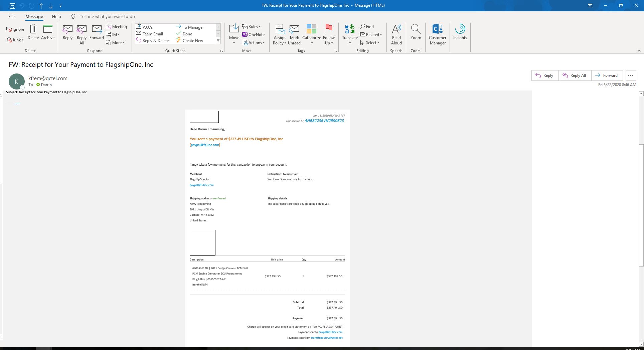Open the File tab
Image resolution: width=644 pixels, height=350 pixels.
pyautogui.click(x=11, y=16)
